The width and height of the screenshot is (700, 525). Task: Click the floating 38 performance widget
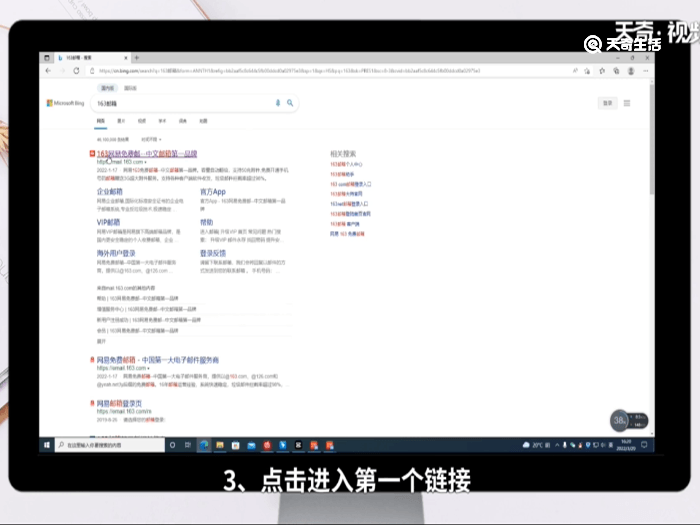(629, 420)
